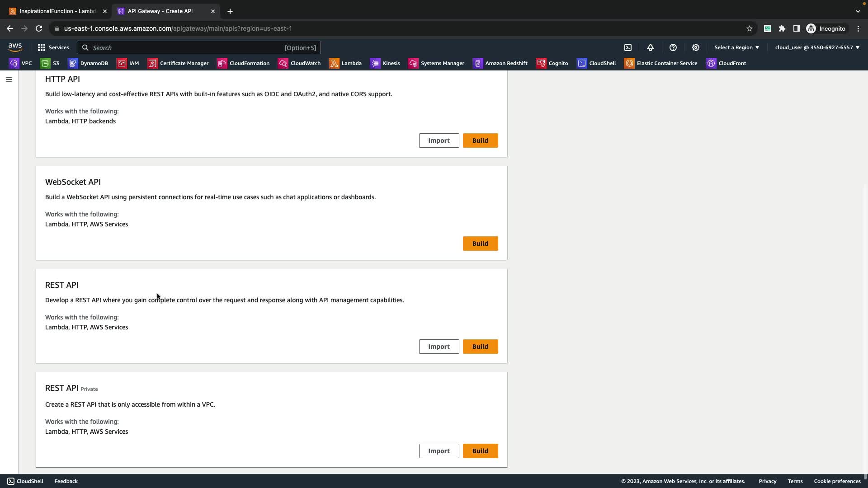Viewport: 868px width, 488px height.
Task: Click the notifications bell icon
Action: 651,47
